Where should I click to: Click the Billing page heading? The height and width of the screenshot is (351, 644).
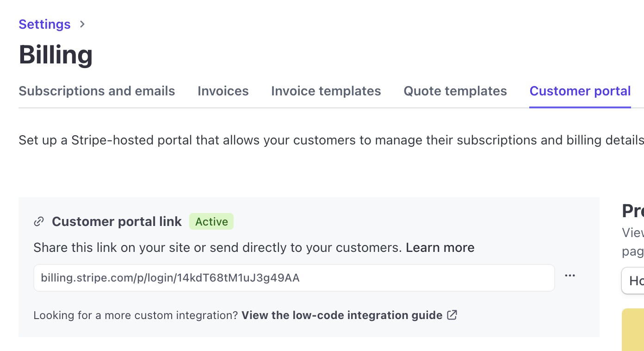[56, 55]
